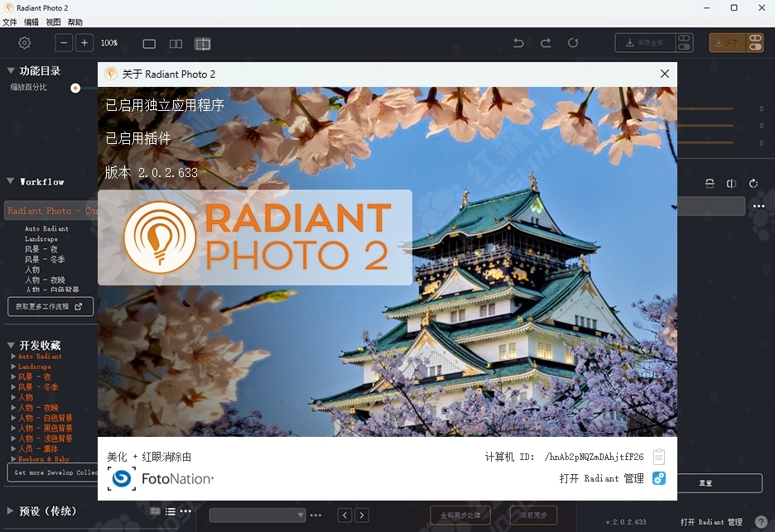Click the version v:2.0.2.633 in status bar
This screenshot has width=775, height=532.
626,521
